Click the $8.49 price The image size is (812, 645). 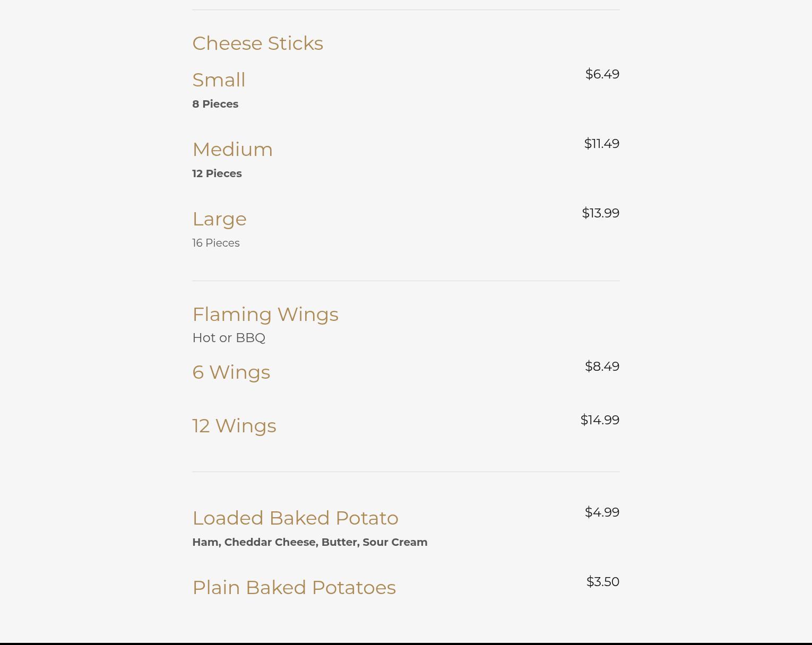pos(602,367)
